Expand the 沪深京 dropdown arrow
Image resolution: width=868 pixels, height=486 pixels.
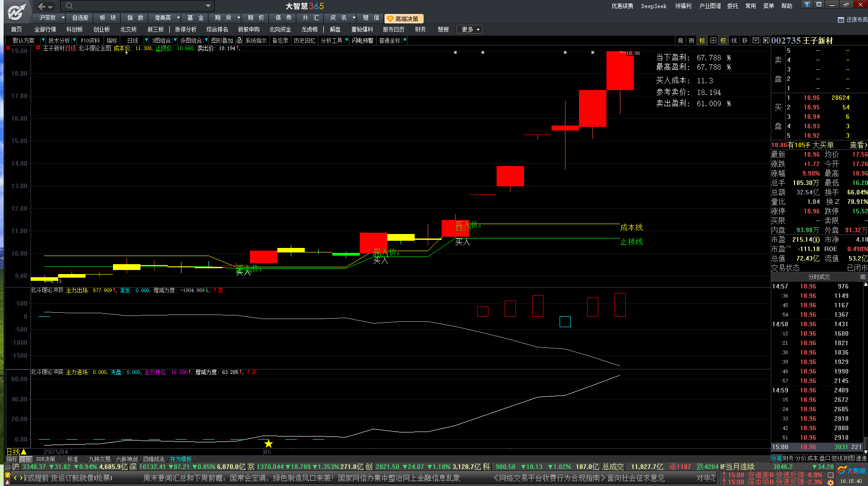[63, 18]
